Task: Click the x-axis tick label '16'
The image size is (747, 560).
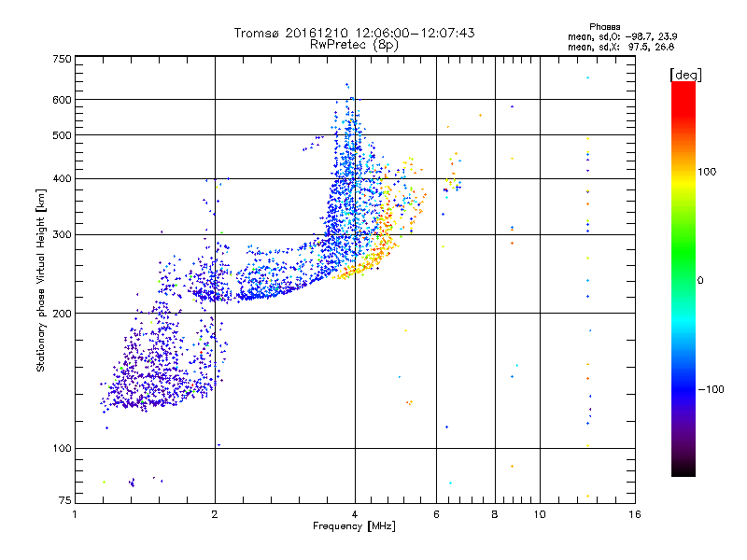Action: pyautogui.click(x=635, y=514)
